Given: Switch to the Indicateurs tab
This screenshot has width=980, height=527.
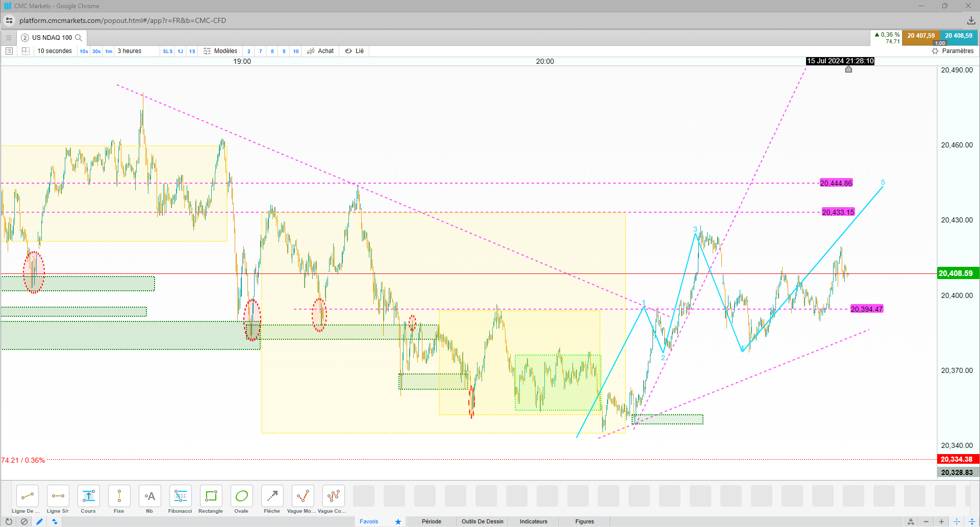Looking at the screenshot, I should click(x=533, y=521).
